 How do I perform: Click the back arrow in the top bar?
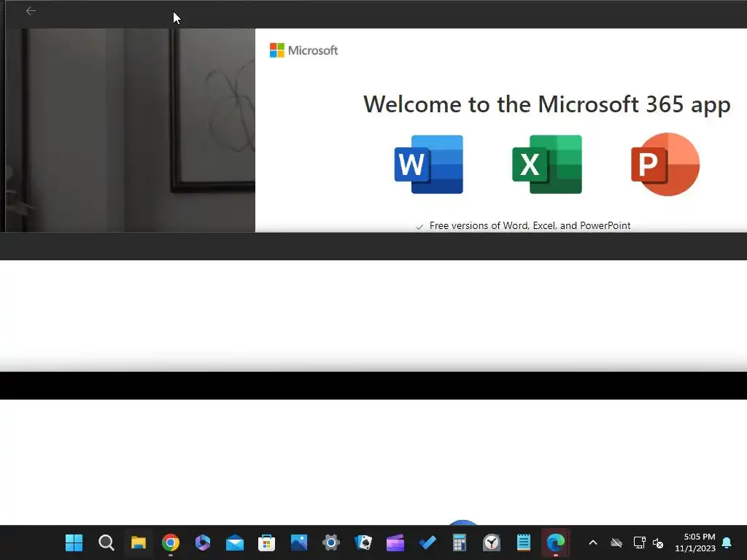[x=31, y=11]
